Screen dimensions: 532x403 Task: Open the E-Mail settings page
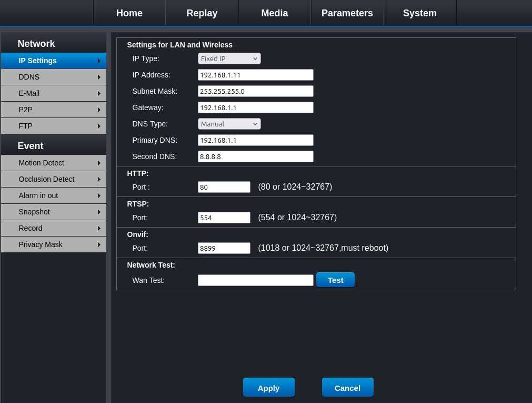[x=54, y=93]
